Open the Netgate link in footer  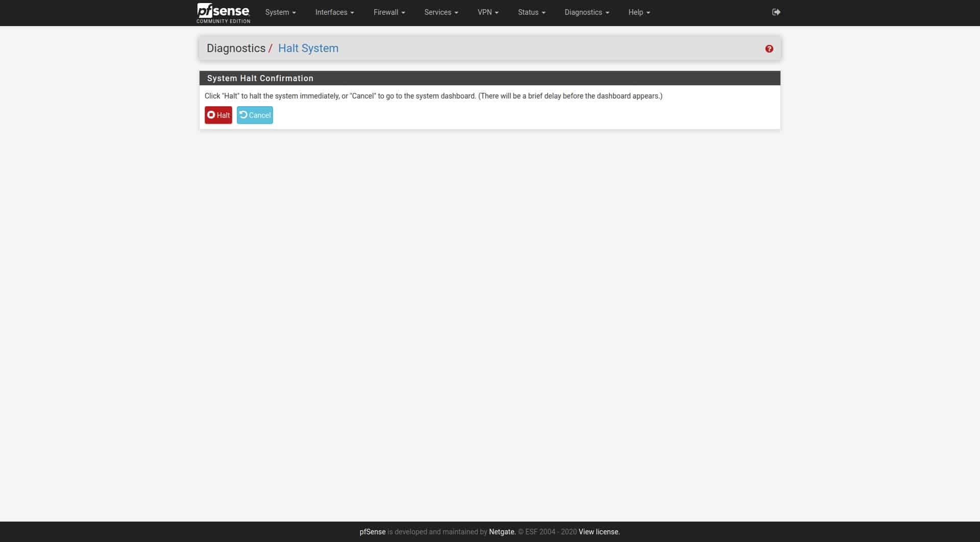coord(502,532)
